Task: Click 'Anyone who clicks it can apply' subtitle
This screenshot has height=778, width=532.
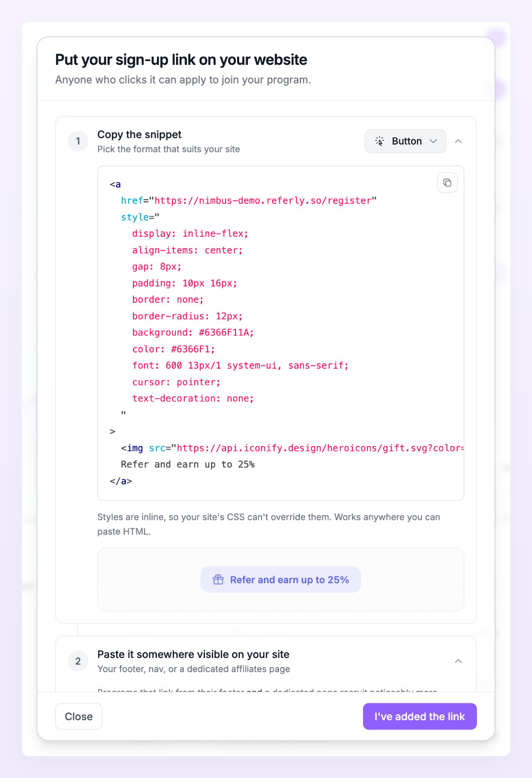Action: coord(183,80)
